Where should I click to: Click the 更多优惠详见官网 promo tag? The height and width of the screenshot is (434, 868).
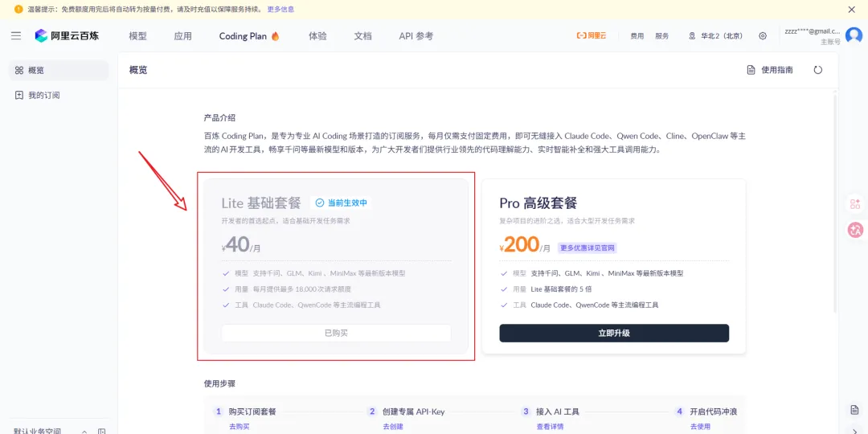click(588, 248)
